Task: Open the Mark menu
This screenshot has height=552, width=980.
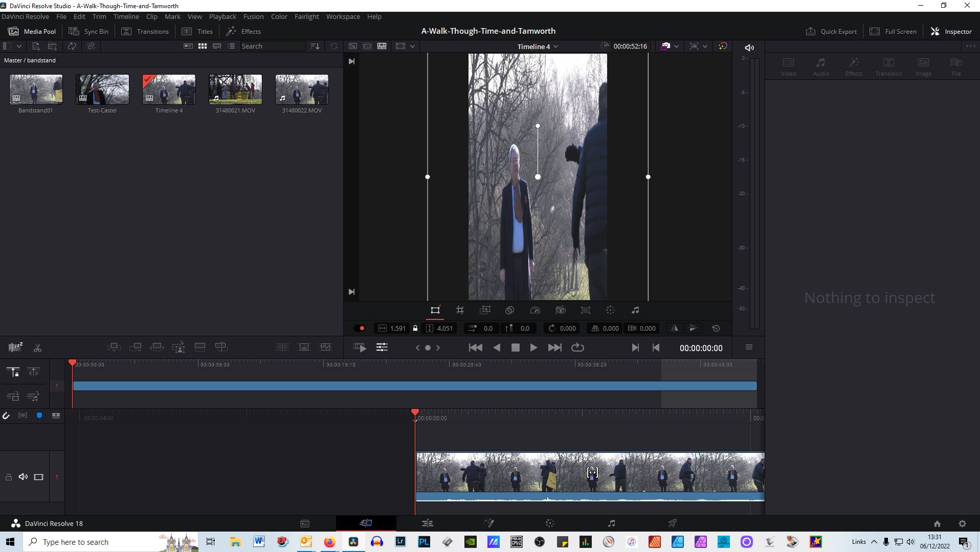Action: [x=172, y=16]
